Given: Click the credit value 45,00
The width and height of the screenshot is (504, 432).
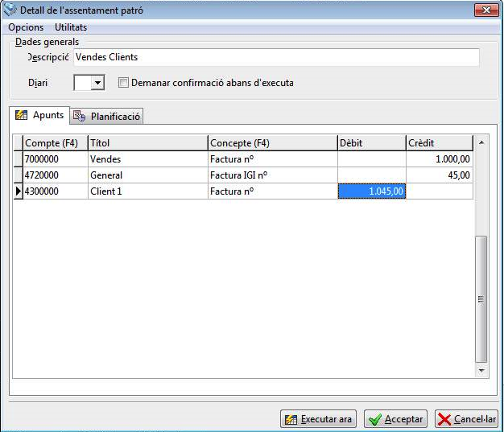Looking at the screenshot, I should tap(440, 175).
